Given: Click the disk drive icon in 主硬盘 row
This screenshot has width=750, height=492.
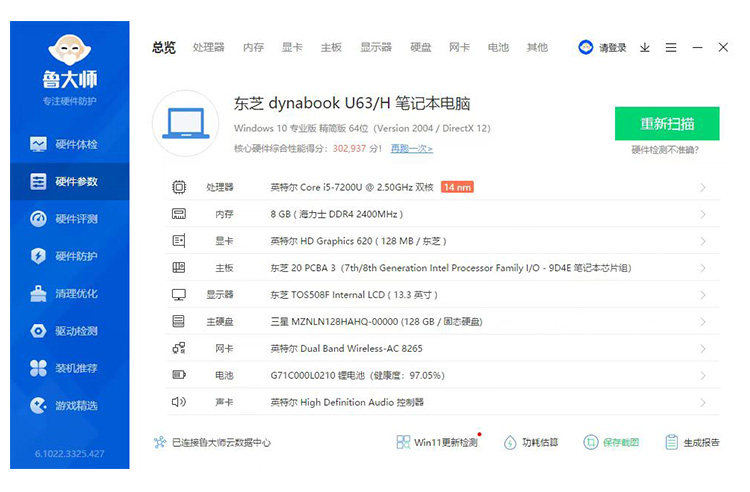Looking at the screenshot, I should tap(178, 321).
